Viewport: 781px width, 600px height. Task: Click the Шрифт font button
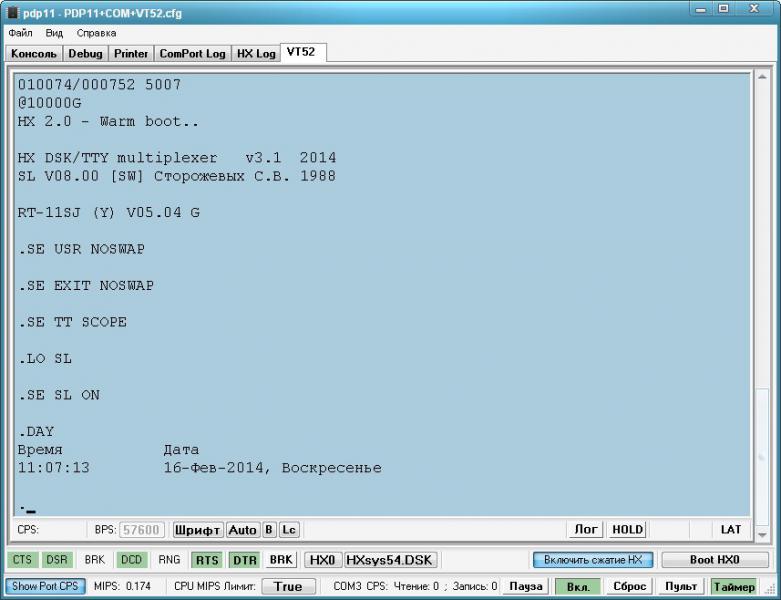[x=198, y=530]
